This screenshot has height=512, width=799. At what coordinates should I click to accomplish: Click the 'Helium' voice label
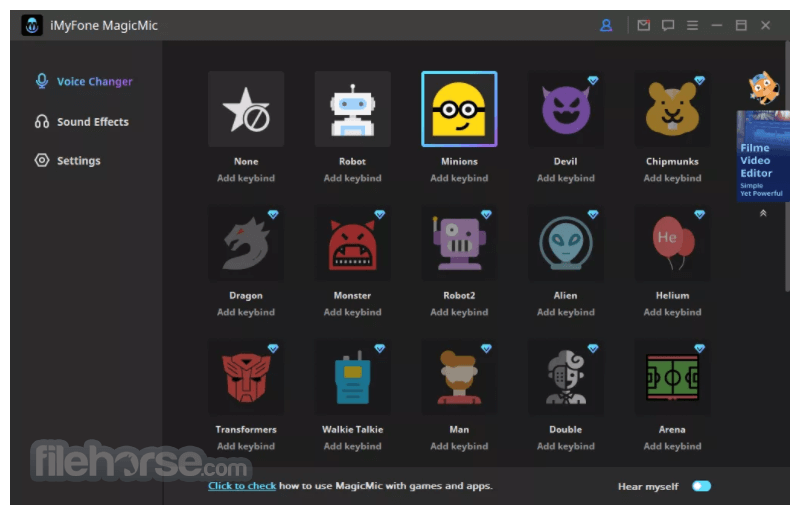point(672,295)
